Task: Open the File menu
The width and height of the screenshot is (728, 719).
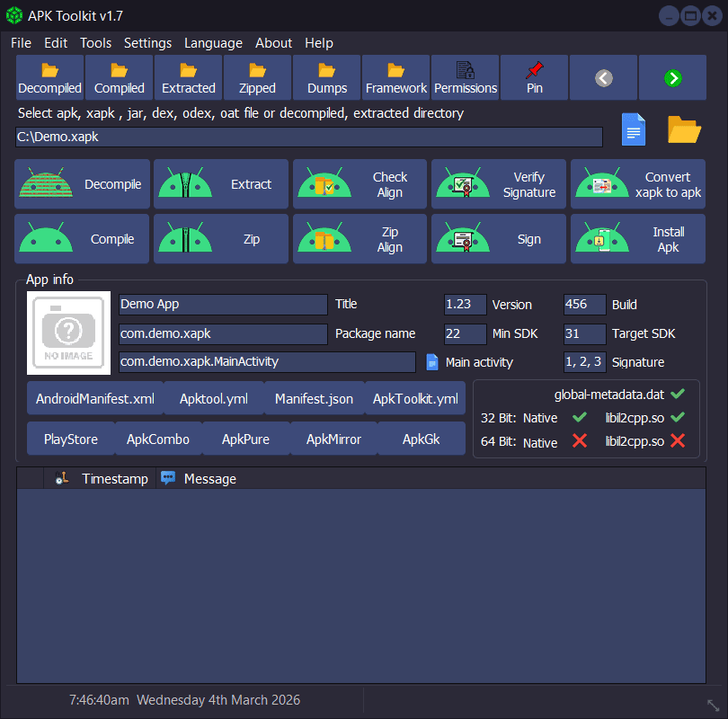Action: tap(21, 43)
